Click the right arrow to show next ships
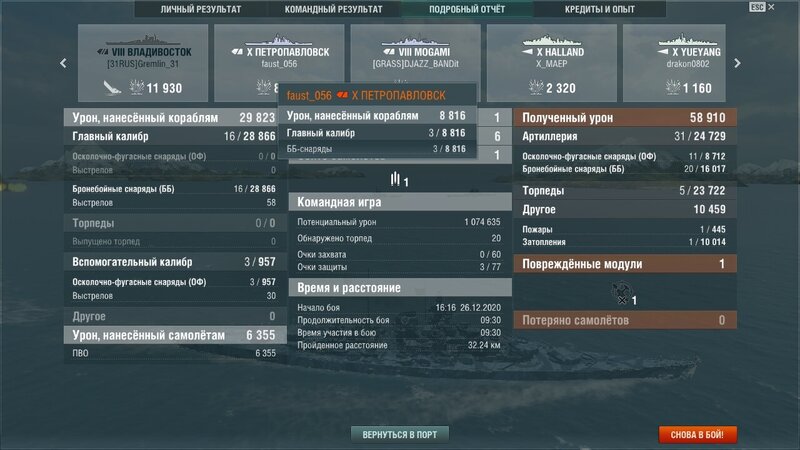 pyautogui.click(x=737, y=63)
